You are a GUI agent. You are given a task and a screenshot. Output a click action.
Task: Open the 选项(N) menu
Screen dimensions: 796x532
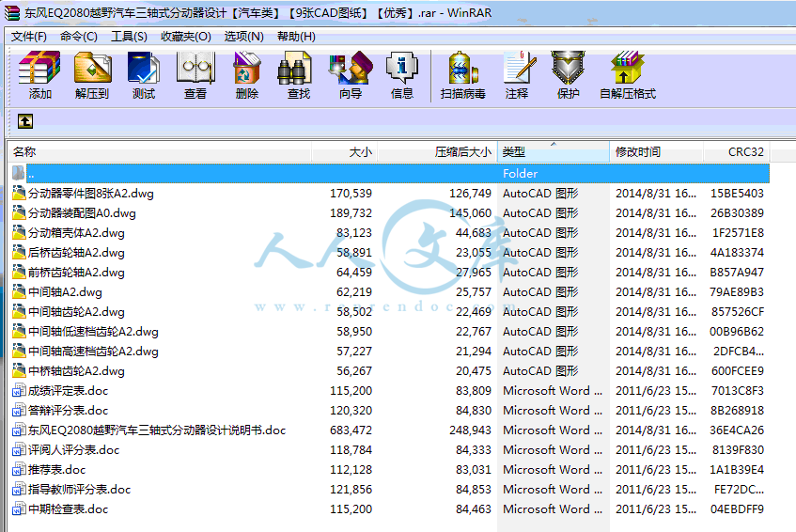click(243, 36)
